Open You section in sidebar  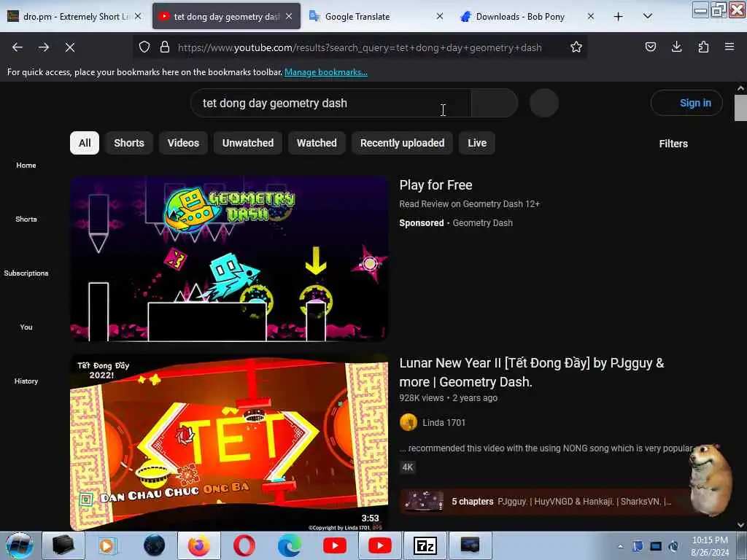click(x=26, y=327)
